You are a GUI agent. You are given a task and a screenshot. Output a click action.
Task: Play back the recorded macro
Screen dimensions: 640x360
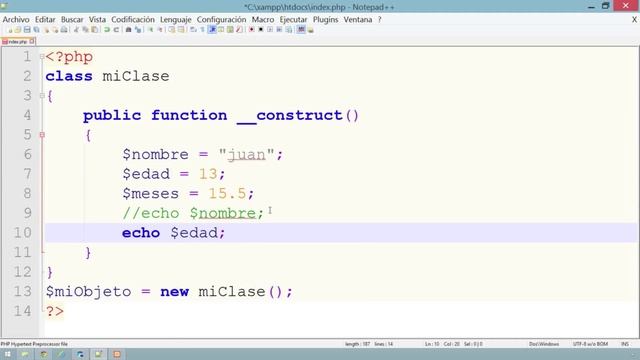270,30
